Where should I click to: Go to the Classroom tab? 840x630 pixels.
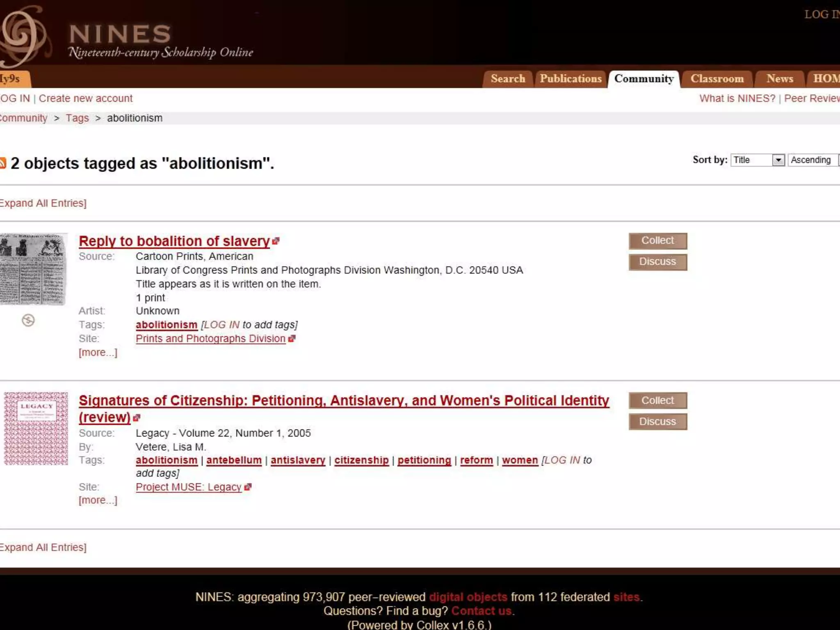(717, 79)
